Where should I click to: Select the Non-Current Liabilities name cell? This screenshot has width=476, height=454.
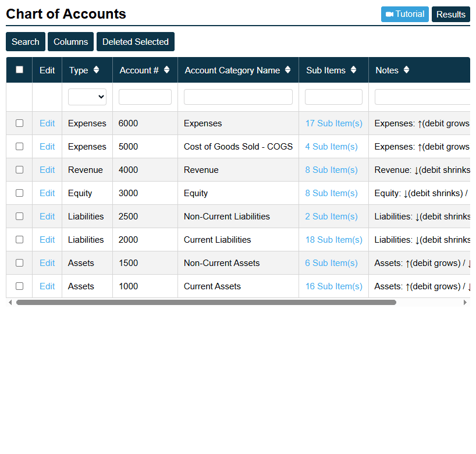pyautogui.click(x=239, y=217)
